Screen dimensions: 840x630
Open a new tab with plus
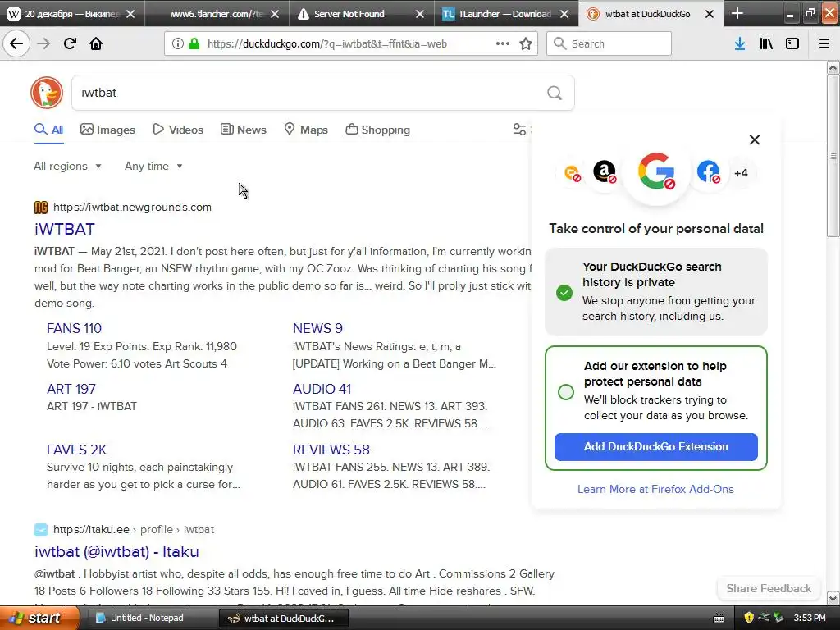pos(737,13)
